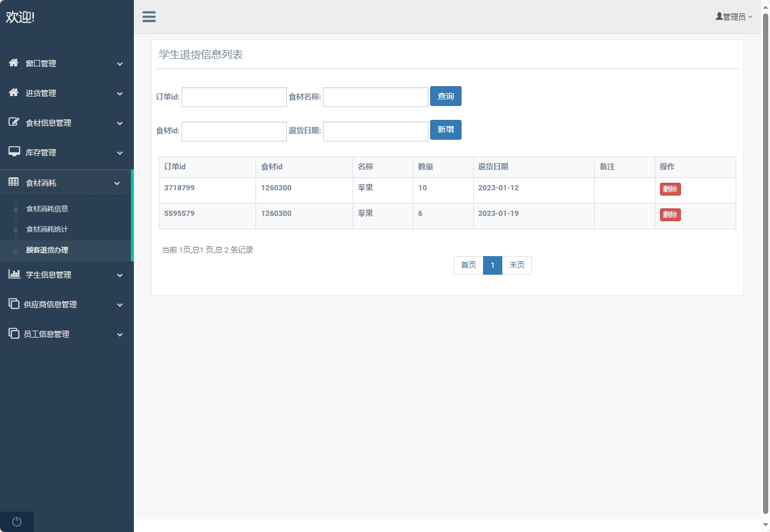The image size is (770, 532).
Task: Click the 查询 search button
Action: tap(446, 96)
